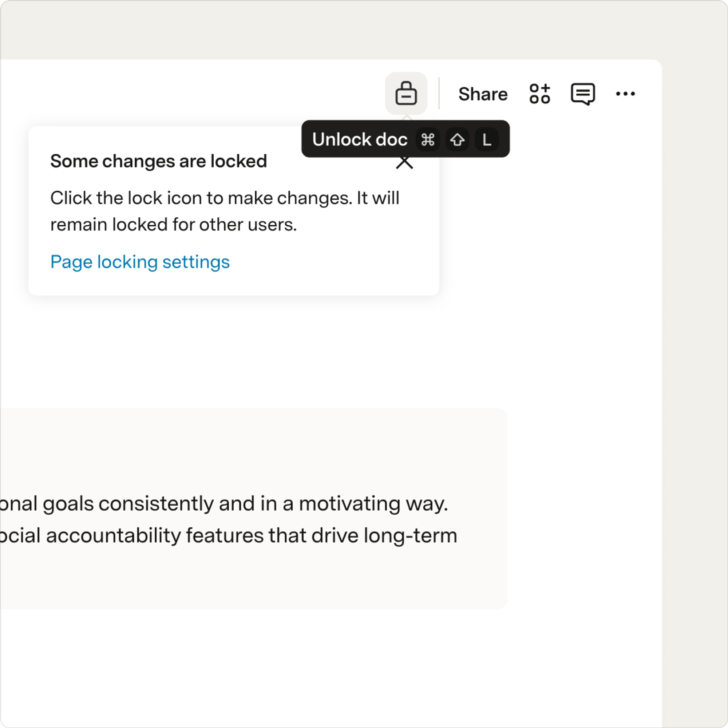Click the Shift arrow key symbol in tooltip
The image size is (728, 728).
point(457,140)
